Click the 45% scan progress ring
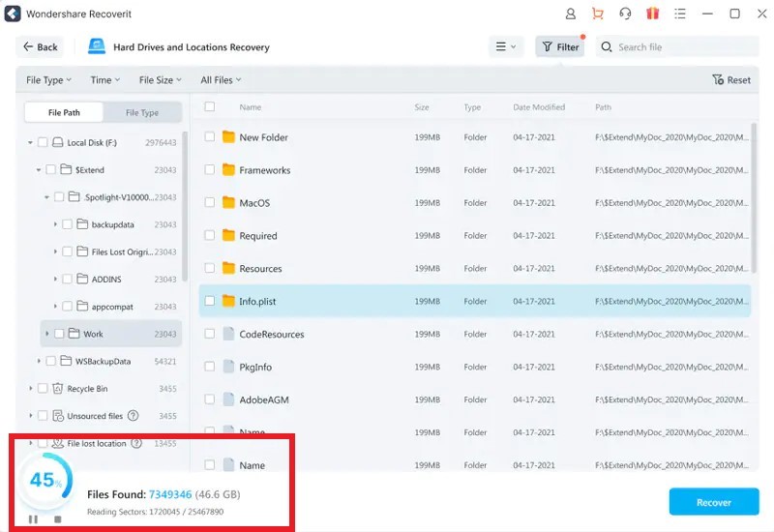774x532 pixels. (45, 480)
